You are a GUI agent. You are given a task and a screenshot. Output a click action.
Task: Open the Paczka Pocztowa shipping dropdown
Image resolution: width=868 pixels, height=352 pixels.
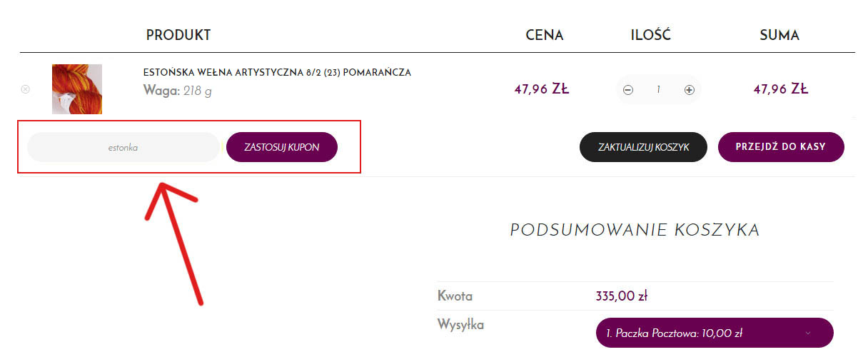pyautogui.click(x=715, y=333)
